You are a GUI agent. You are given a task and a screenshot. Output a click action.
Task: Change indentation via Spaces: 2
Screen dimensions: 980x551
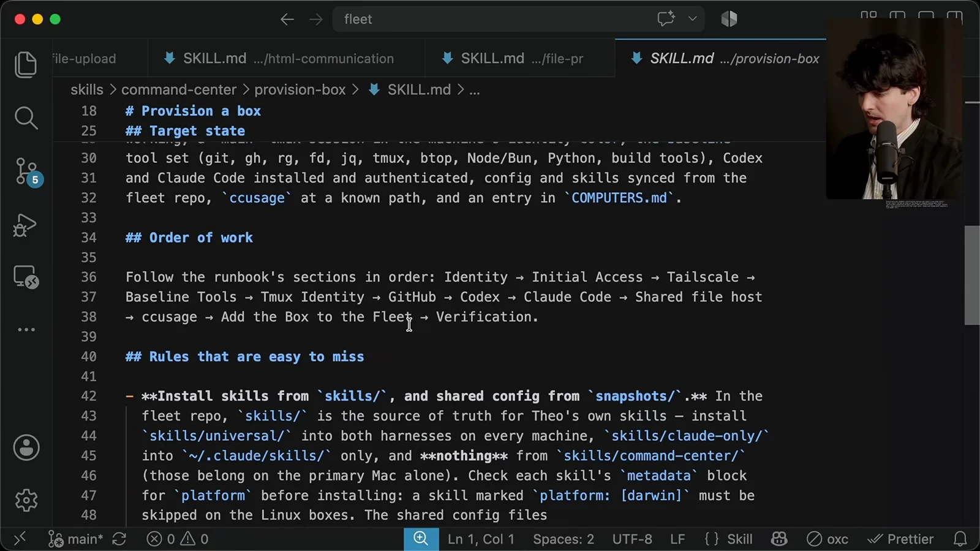pos(563,539)
